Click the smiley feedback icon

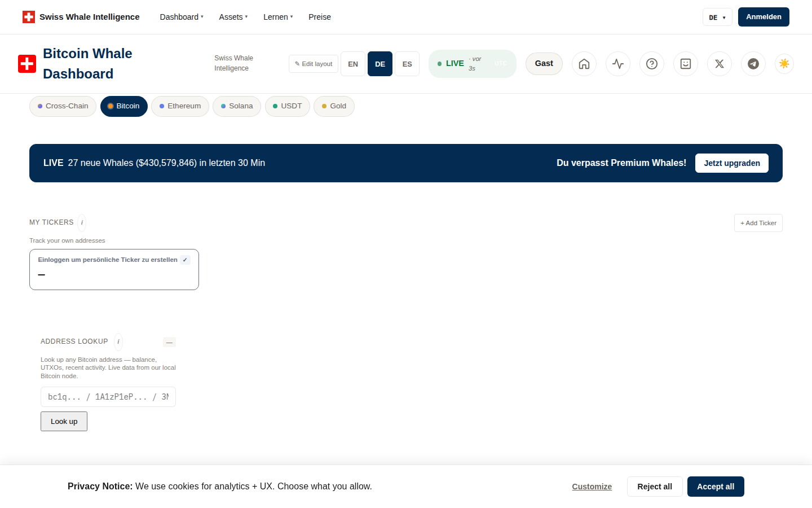click(686, 64)
